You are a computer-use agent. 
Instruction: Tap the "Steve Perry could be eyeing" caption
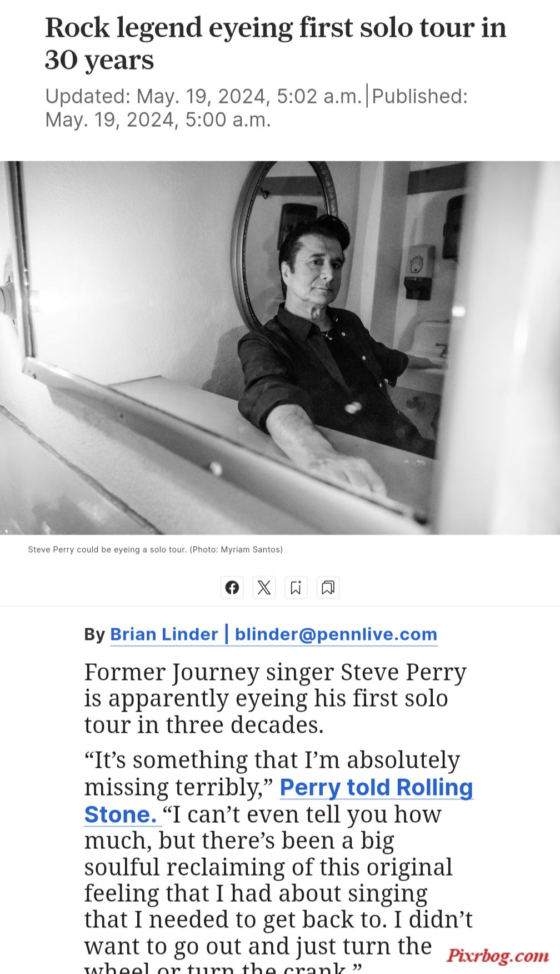click(x=107, y=549)
